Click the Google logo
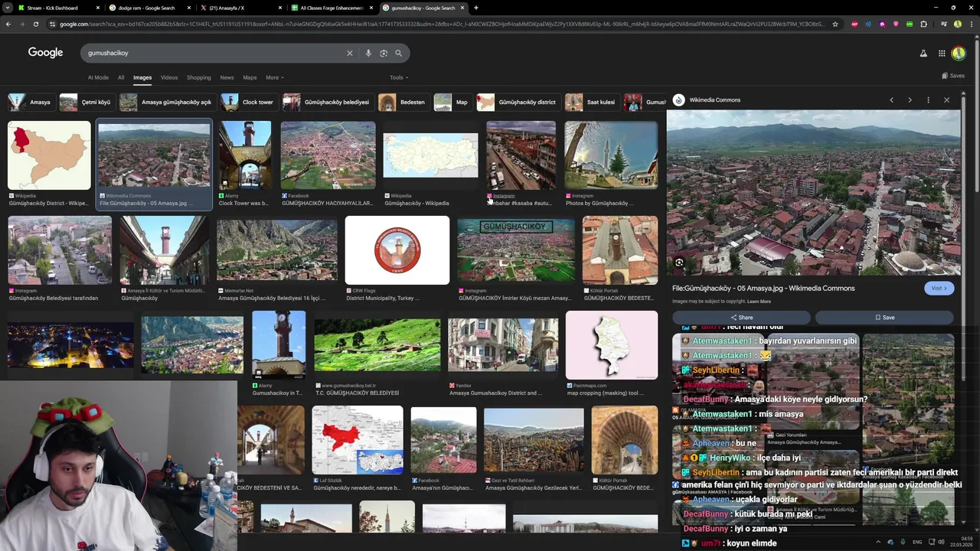980x551 pixels. [x=45, y=53]
